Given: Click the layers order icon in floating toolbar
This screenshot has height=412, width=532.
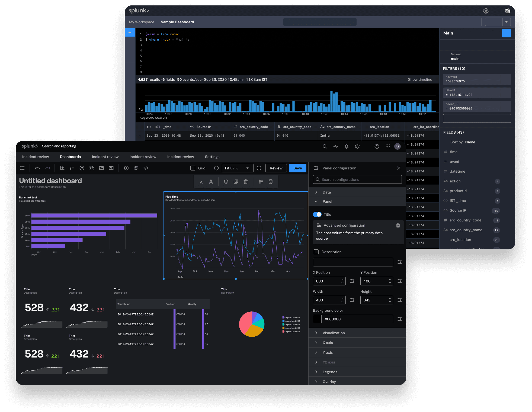Looking at the screenshot, I should point(226,182).
